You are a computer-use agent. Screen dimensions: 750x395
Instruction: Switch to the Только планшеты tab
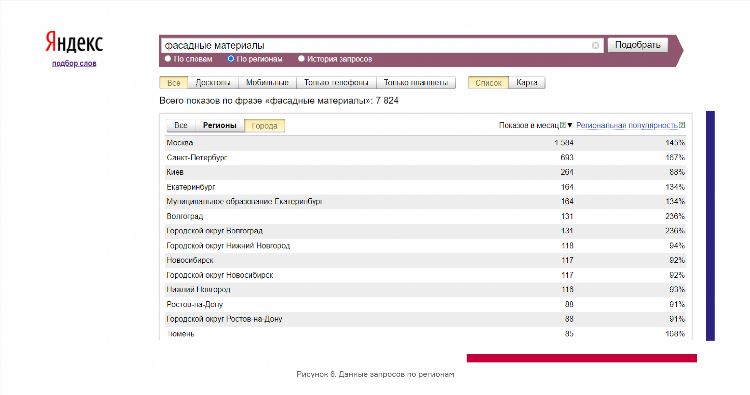416,83
